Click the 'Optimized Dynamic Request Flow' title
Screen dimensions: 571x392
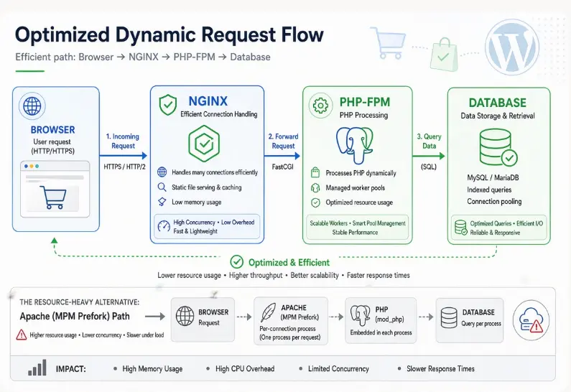pos(170,35)
